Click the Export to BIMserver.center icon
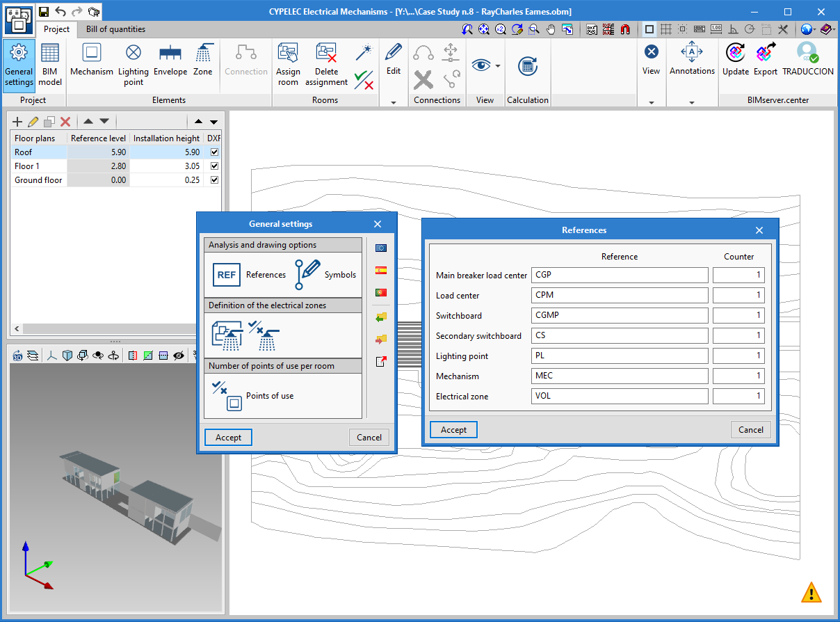This screenshot has height=622, width=840. tap(766, 59)
